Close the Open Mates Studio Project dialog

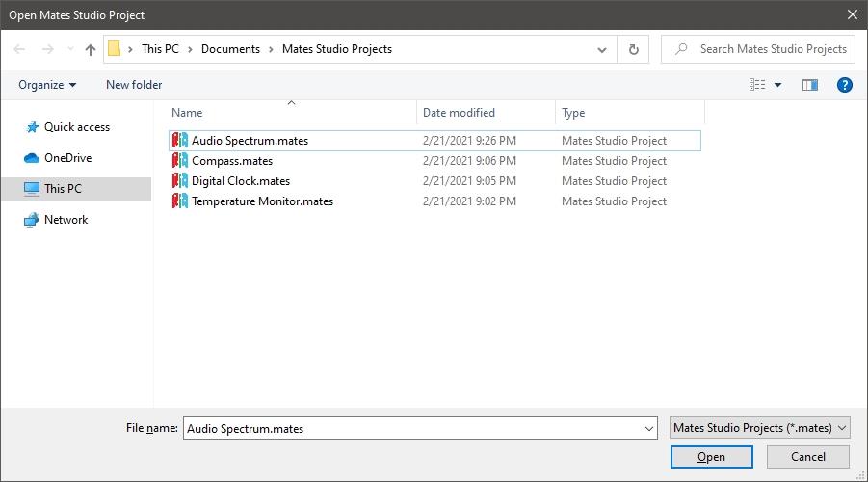point(853,15)
